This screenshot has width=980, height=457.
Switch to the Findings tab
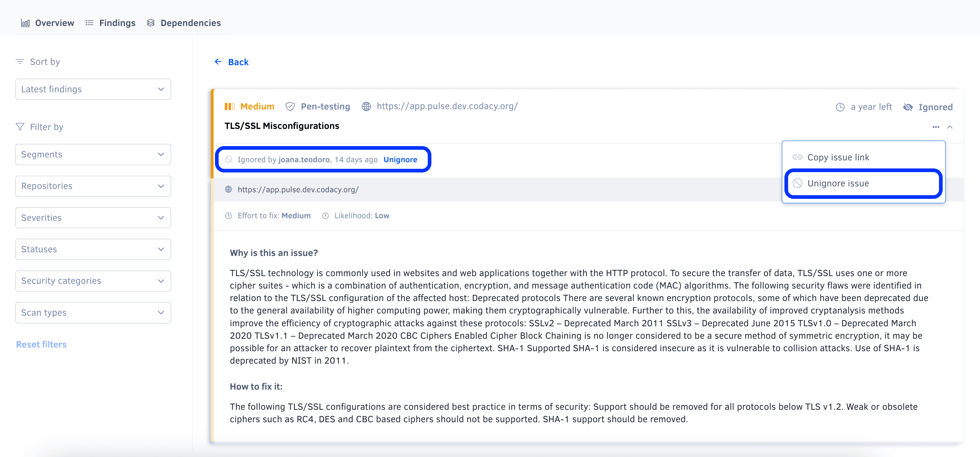111,23
